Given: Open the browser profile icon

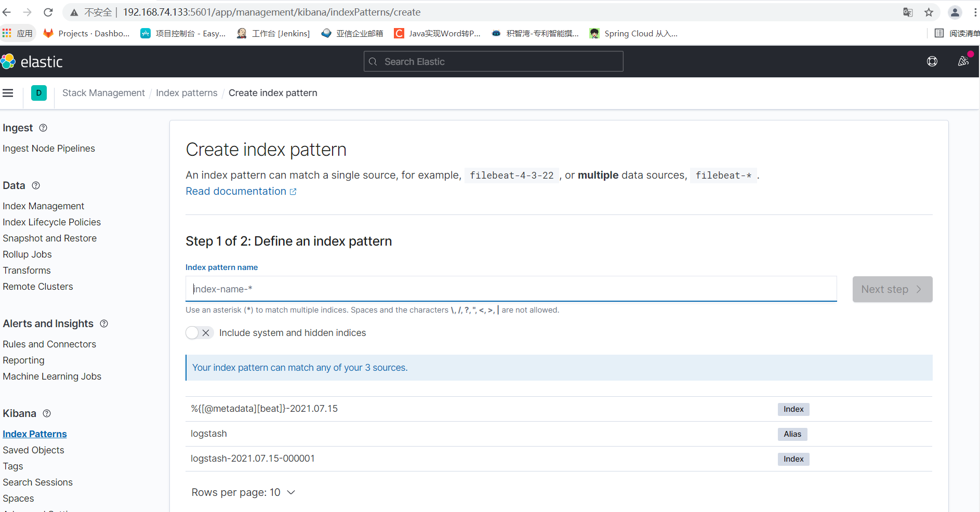Looking at the screenshot, I should tap(955, 12).
